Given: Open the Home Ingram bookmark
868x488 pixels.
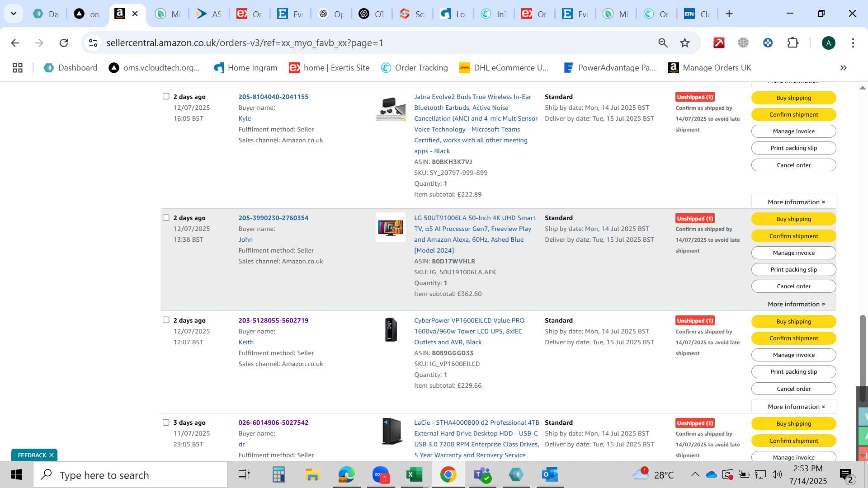Looking at the screenshot, I should point(245,68).
